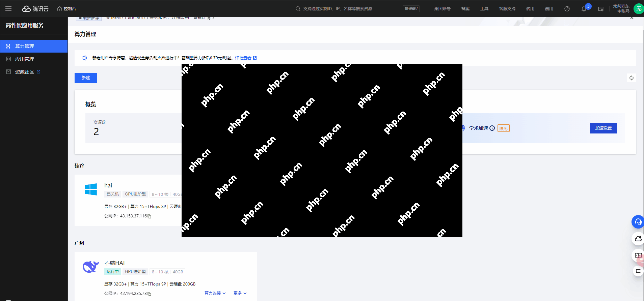Click the 资源社区 checkbox-style sidebar icon
This screenshot has width=644, height=301.
coord(8,72)
